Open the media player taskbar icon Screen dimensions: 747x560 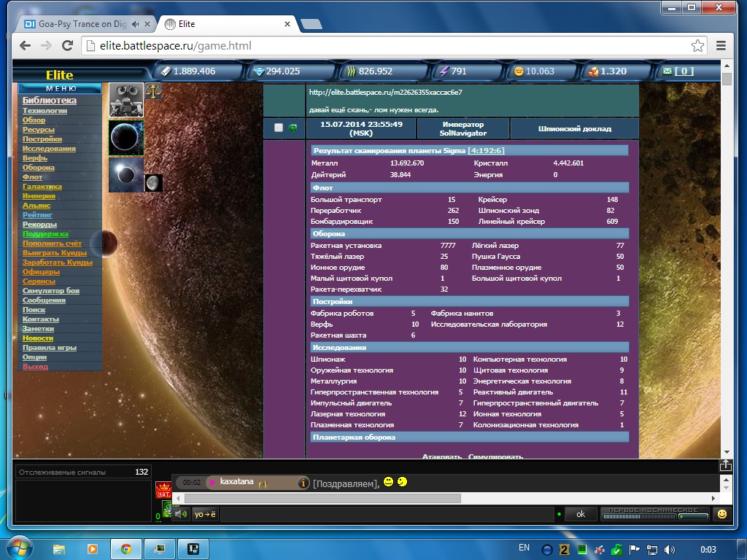coord(93,549)
